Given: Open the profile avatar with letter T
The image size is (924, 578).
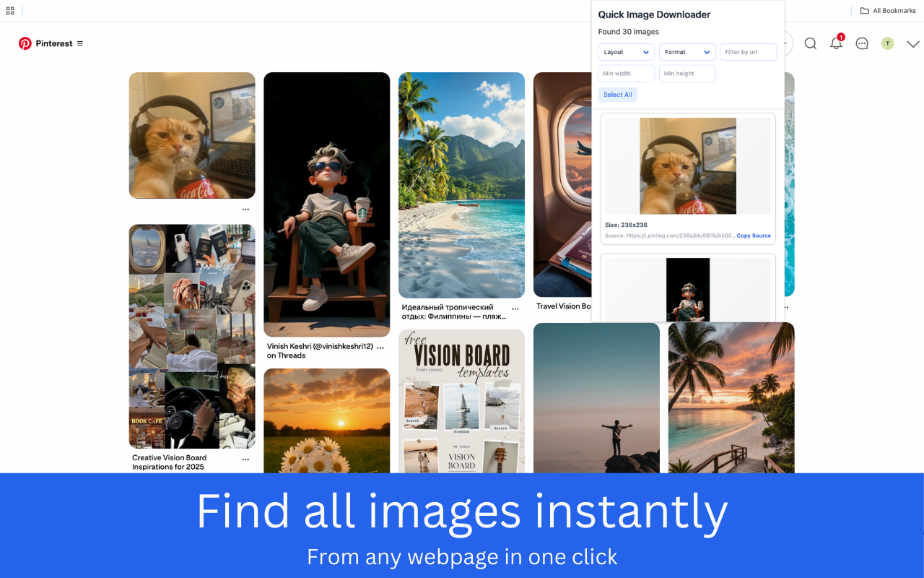Looking at the screenshot, I should pos(888,43).
